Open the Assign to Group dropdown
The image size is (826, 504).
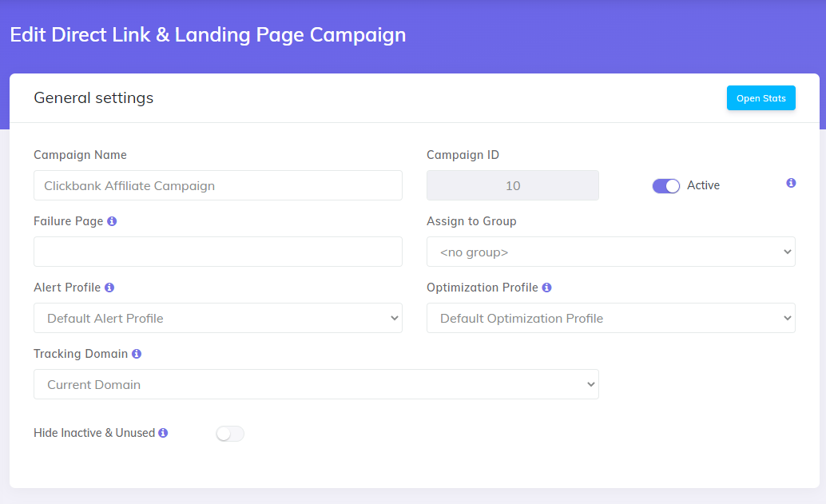[x=610, y=252]
